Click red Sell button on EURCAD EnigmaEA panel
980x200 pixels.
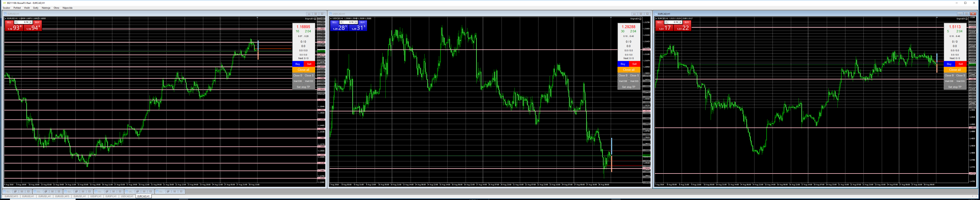[x=961, y=64]
